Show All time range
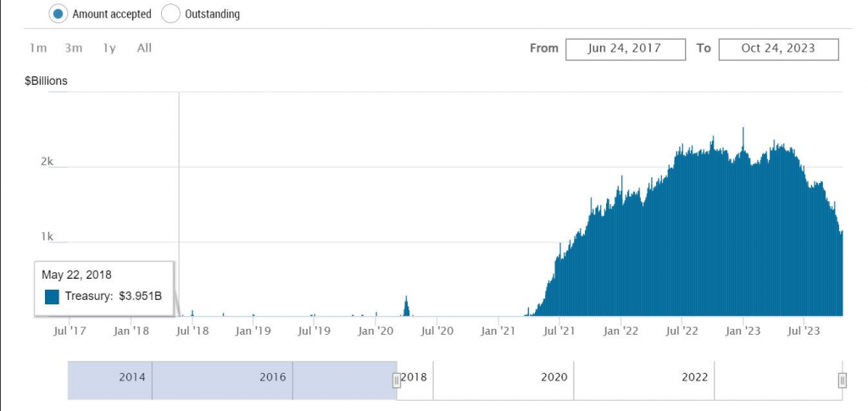The image size is (868, 411). [144, 47]
